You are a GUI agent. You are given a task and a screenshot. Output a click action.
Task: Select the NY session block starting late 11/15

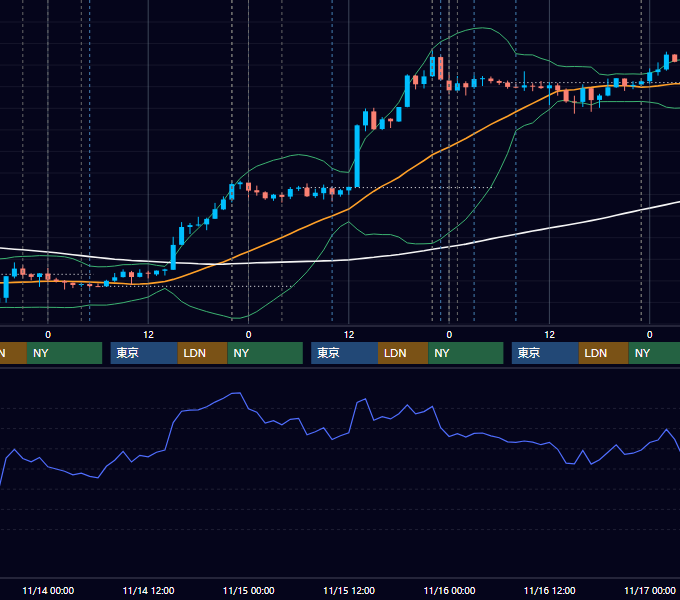click(466, 353)
